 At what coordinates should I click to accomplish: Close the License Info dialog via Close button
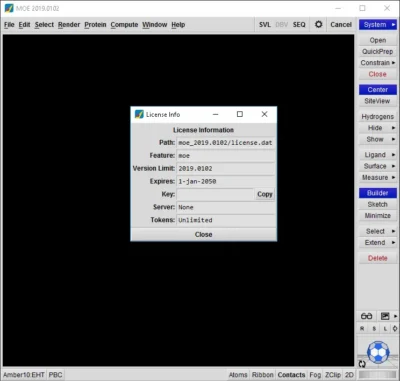[x=203, y=234]
